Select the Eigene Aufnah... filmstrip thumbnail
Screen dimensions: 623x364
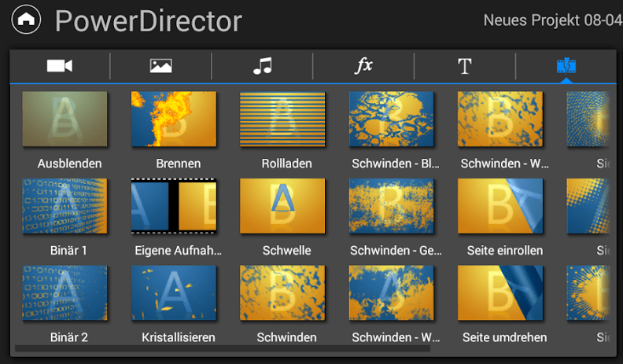[x=174, y=206]
